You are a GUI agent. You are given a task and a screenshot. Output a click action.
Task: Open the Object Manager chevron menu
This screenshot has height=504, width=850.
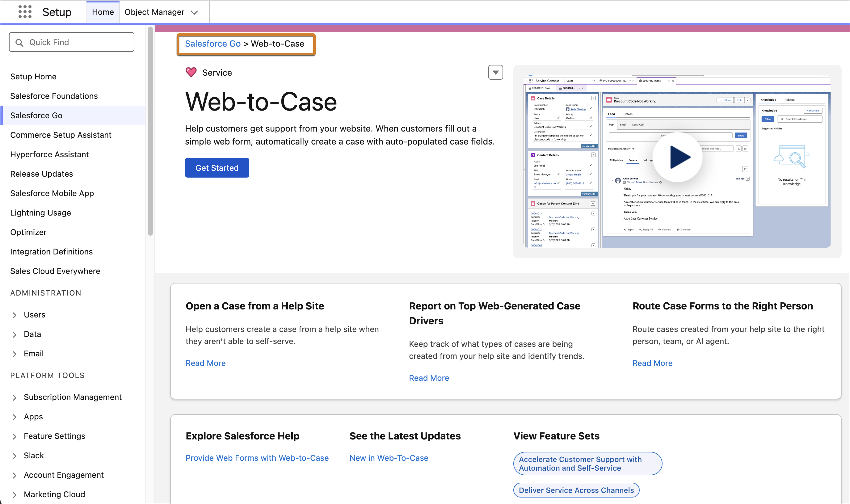click(194, 13)
